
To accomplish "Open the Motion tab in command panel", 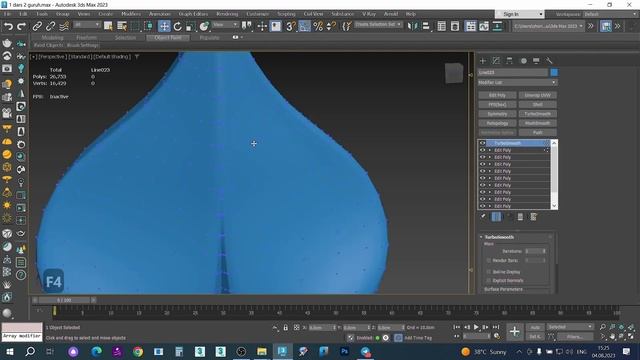I will coord(523,61).
